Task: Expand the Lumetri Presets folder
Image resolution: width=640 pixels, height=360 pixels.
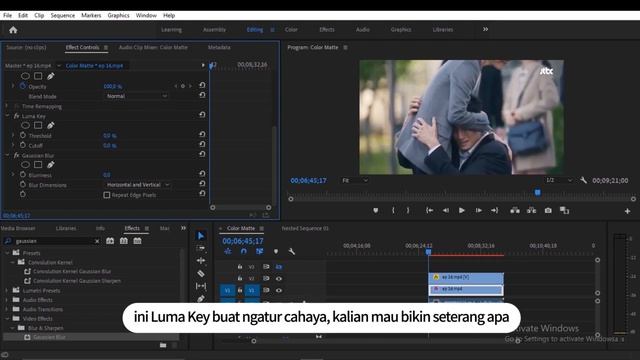Action: (7, 290)
